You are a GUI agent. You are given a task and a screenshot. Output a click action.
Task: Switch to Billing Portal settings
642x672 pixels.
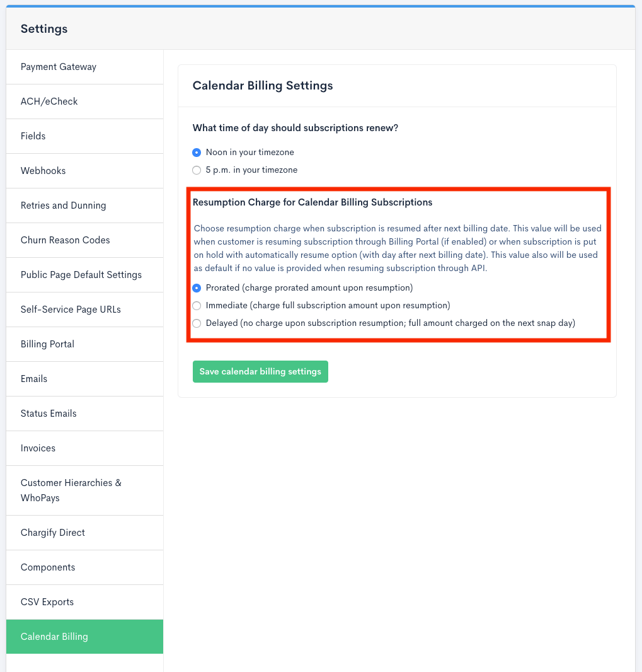click(x=48, y=344)
